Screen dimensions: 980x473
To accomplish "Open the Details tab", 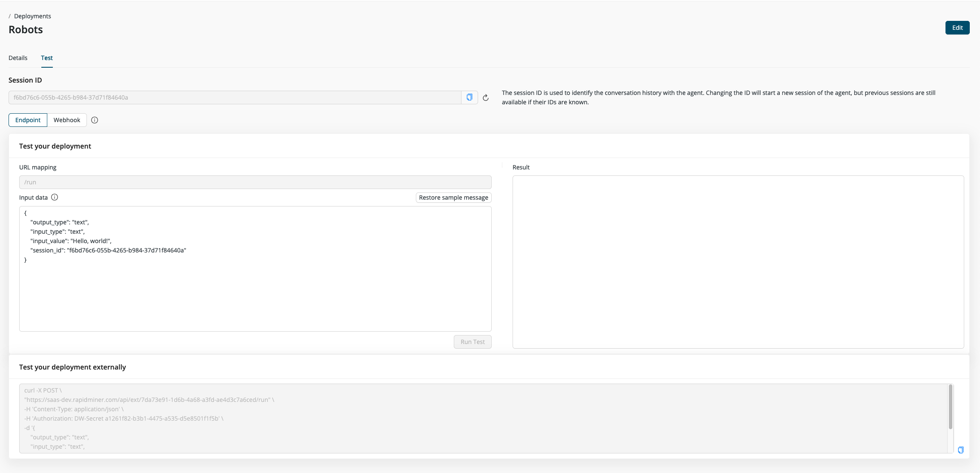I will pyautogui.click(x=18, y=58).
